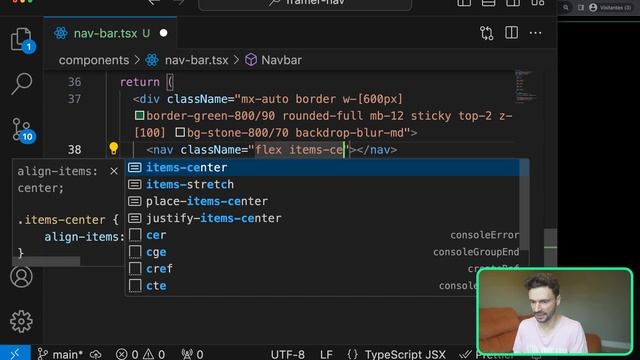Open the Search view in activity bar

click(22, 83)
